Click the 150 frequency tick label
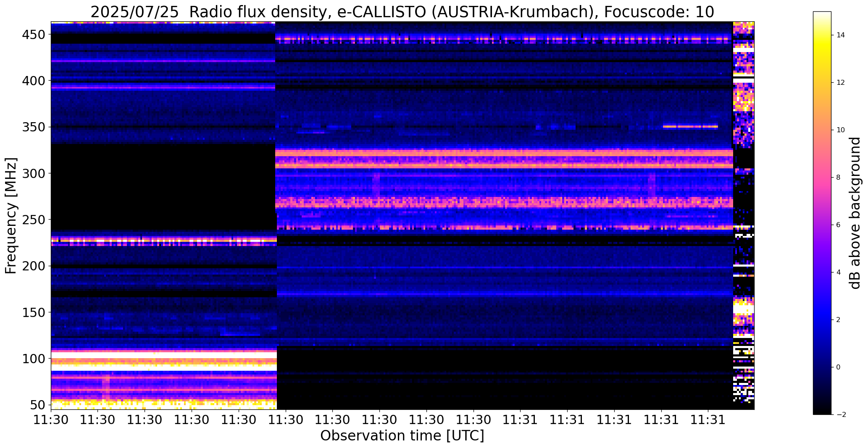 click(x=33, y=312)
